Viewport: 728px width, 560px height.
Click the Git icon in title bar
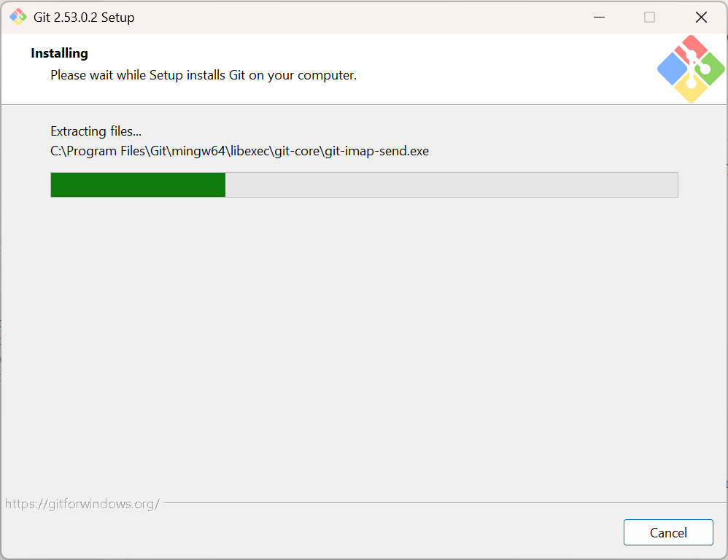[18, 17]
